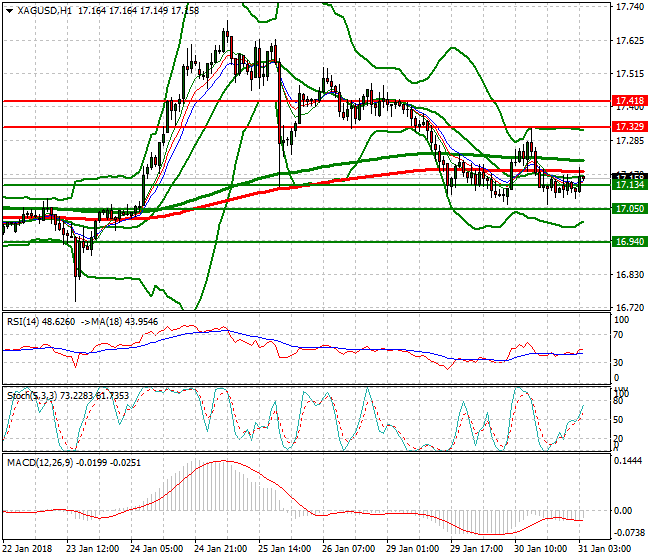
Task: Click the MA(18) 43.9546 label in RSI panel
Action: click(x=125, y=322)
